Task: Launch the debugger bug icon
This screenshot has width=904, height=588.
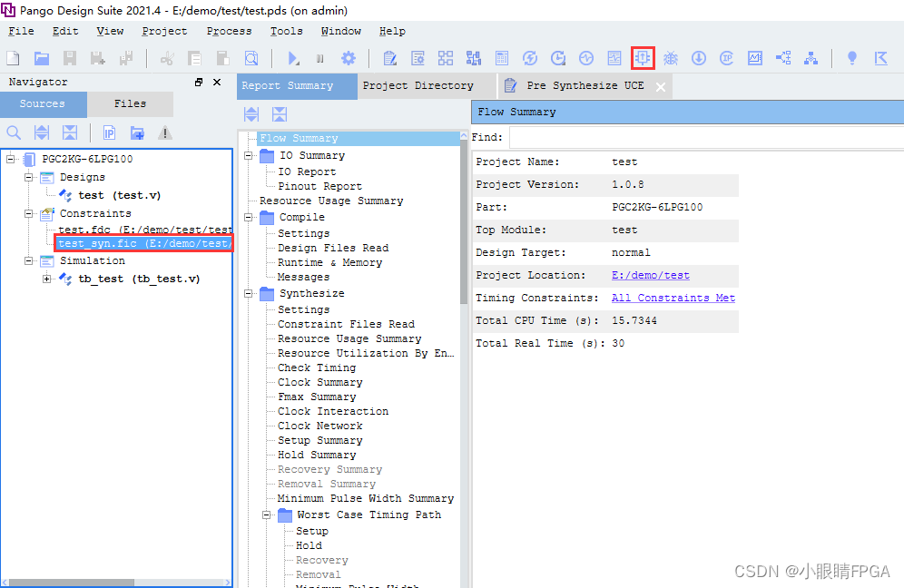Action: coord(670,58)
